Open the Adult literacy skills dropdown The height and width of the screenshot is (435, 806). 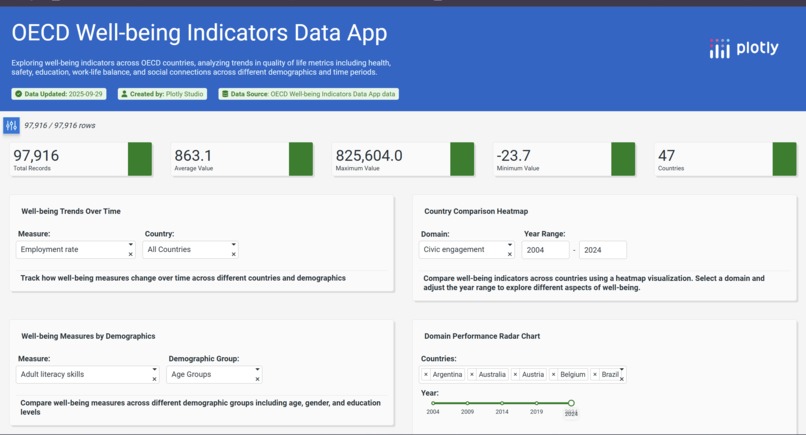154,370
